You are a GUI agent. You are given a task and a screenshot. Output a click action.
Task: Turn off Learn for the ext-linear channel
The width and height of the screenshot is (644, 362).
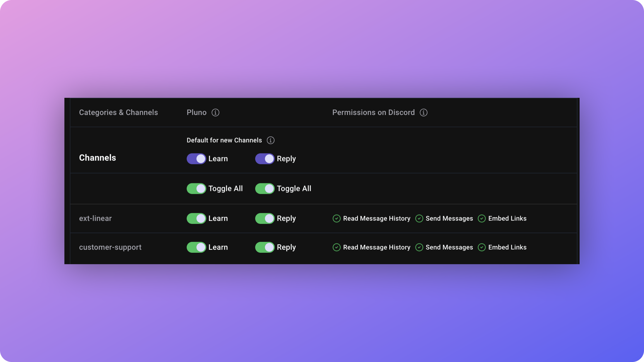click(196, 218)
